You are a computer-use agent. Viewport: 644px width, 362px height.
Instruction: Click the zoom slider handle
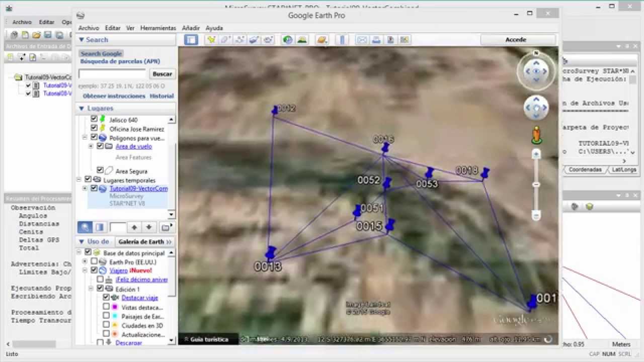pyautogui.click(x=536, y=185)
